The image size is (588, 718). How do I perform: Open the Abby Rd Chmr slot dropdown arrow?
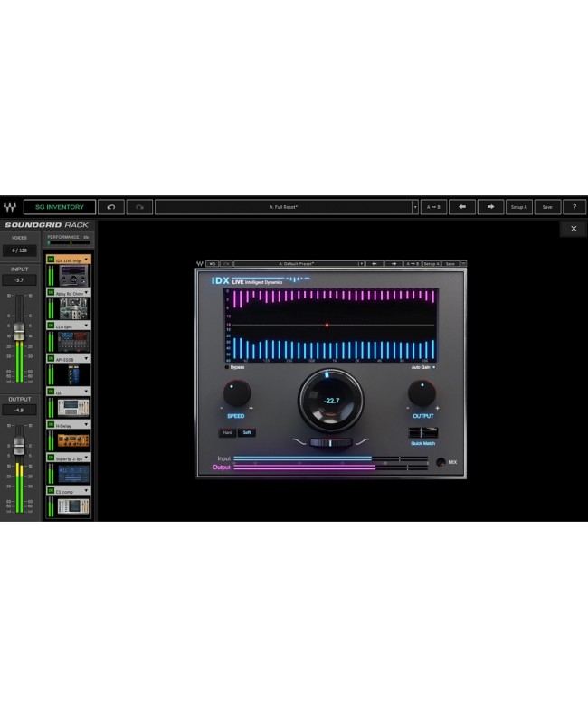[86, 293]
